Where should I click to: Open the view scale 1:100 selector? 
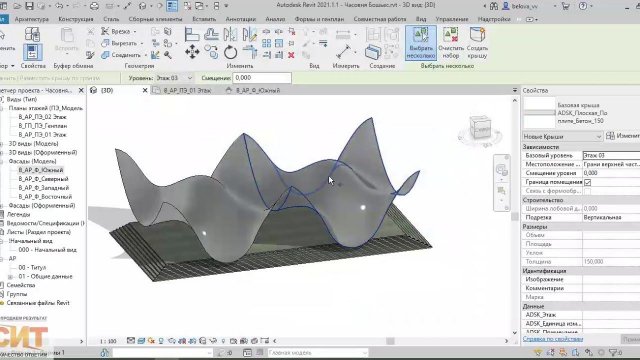tap(108, 341)
